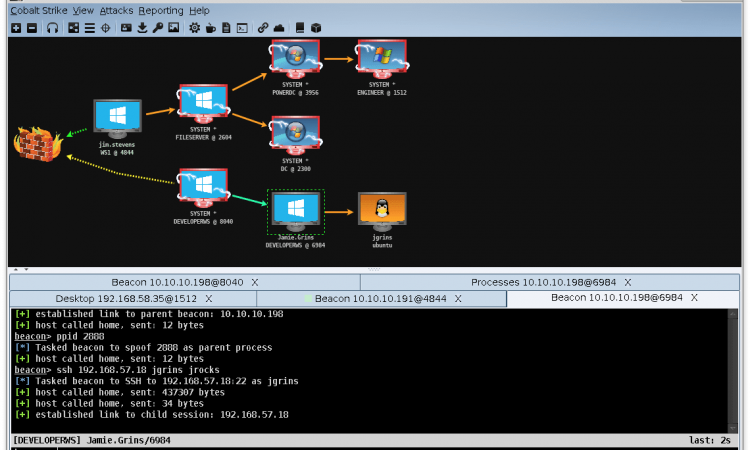Click 'Tasked beacon to spoof 2888' line
Viewport: 750px width, 450px height.
point(143,348)
